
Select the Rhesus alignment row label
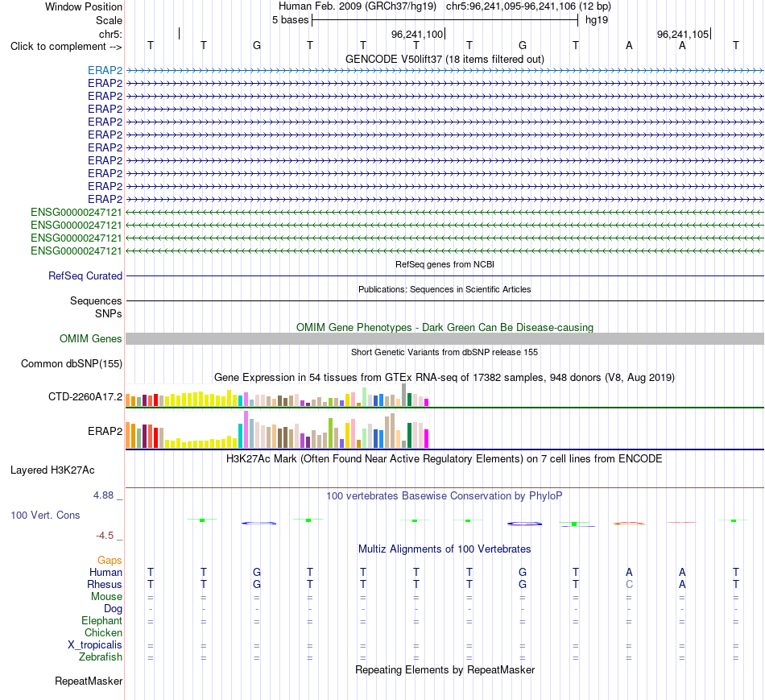click(105, 584)
